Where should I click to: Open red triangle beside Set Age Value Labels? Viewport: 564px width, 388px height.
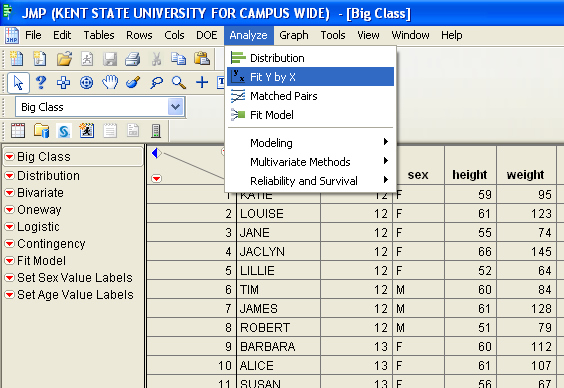click(10, 295)
